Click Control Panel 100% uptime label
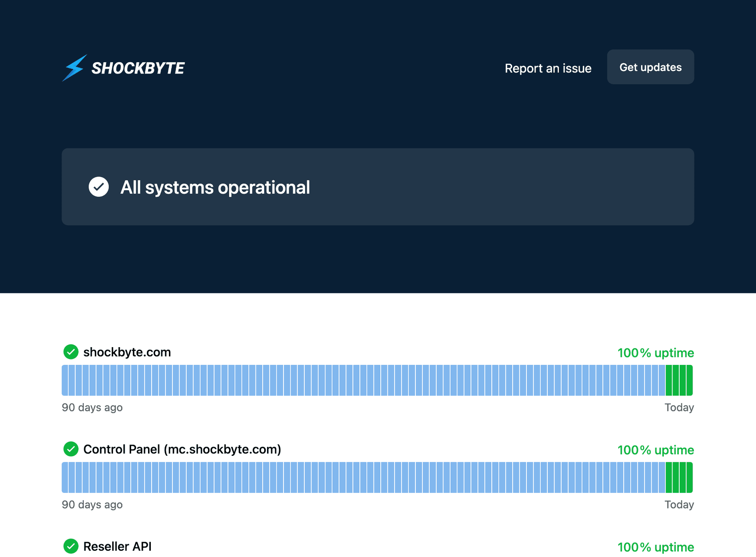The image size is (756, 557). click(656, 450)
